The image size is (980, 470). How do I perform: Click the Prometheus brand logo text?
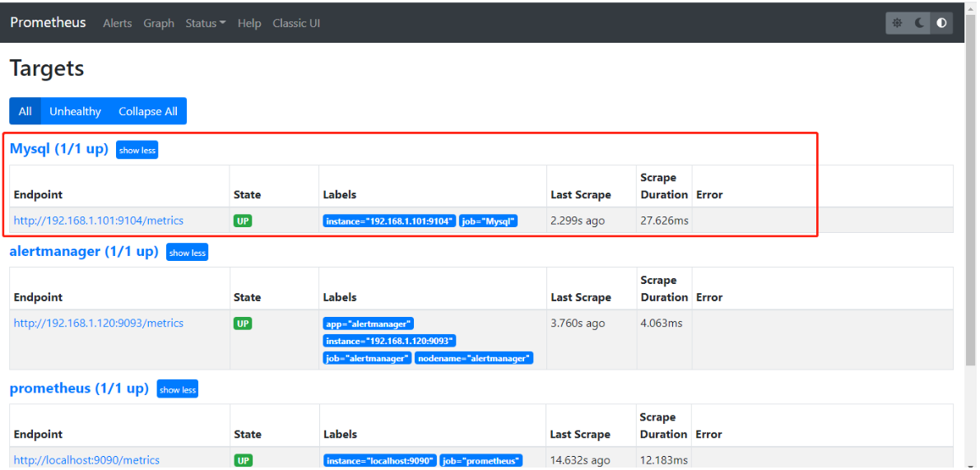tap(48, 22)
